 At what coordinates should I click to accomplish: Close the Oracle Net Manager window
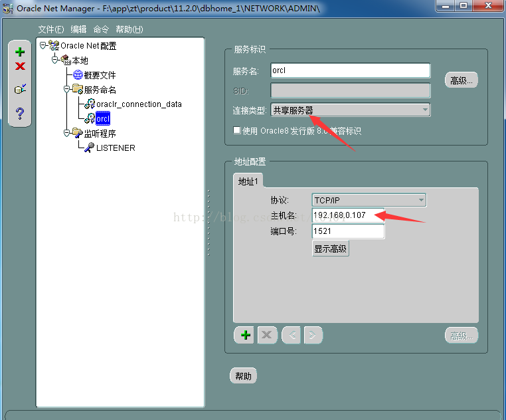[x=488, y=6]
